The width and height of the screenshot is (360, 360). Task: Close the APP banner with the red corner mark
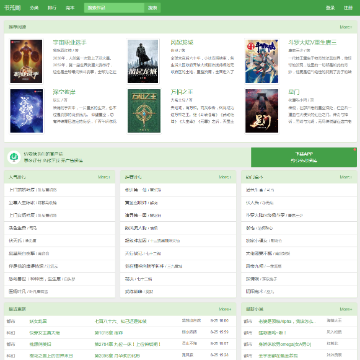(355, 149)
